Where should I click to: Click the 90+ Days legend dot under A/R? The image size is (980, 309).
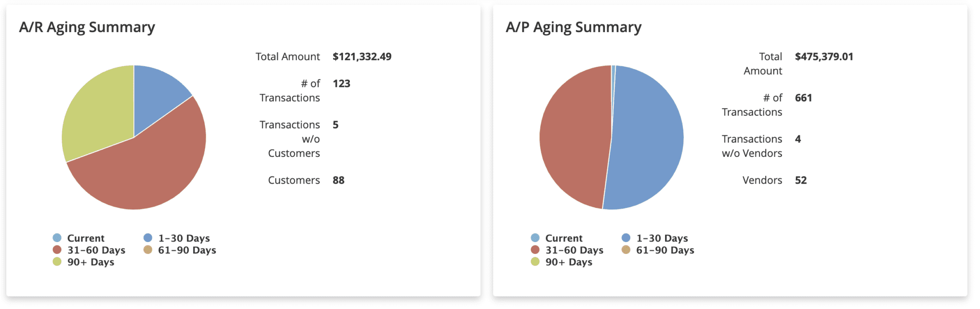coord(57,262)
